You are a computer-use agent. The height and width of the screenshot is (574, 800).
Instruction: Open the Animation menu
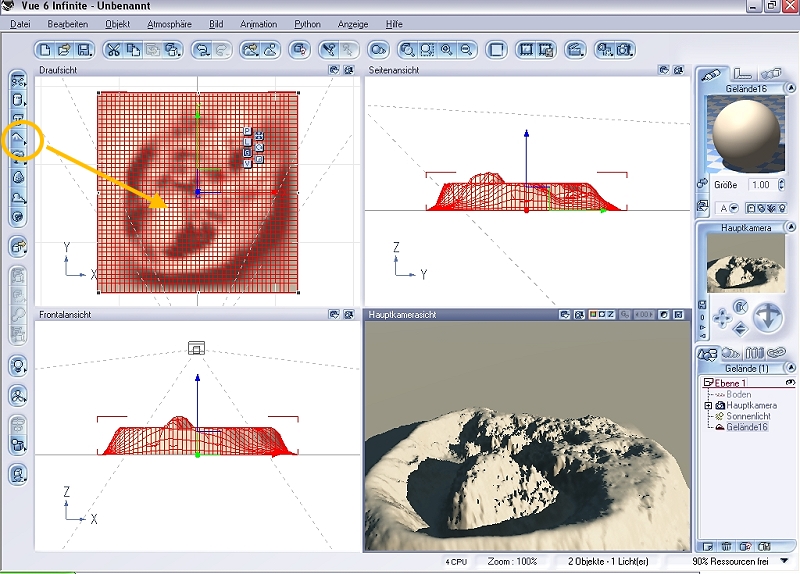pyautogui.click(x=258, y=24)
